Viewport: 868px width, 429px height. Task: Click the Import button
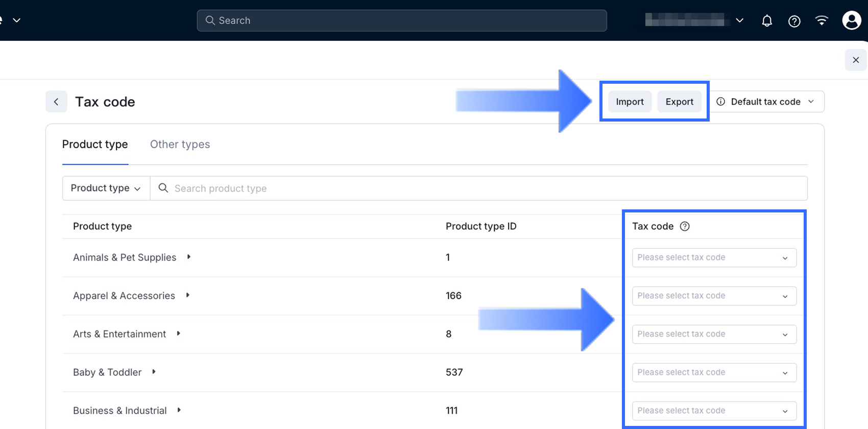click(630, 102)
